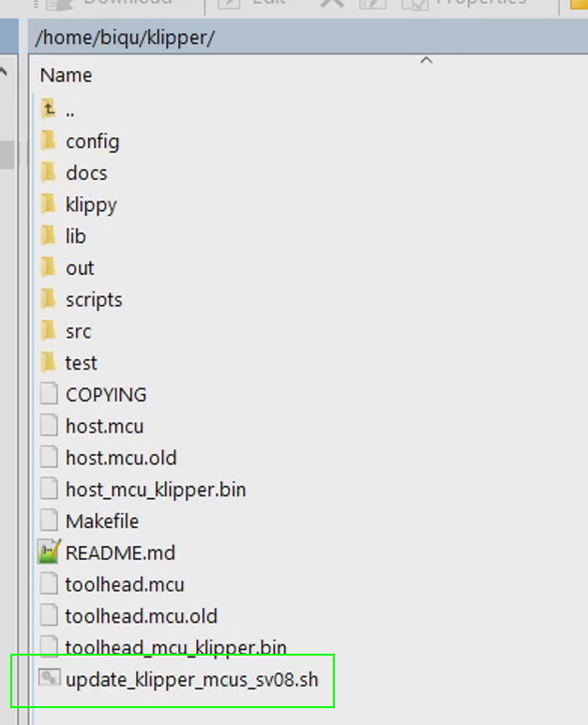Click the README.md file icon
This screenshot has height=725, width=588.
[49, 552]
